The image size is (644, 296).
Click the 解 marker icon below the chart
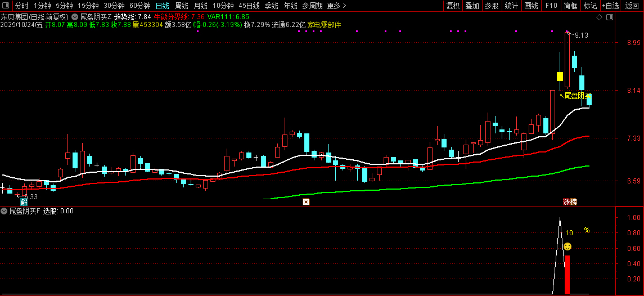[24, 202]
